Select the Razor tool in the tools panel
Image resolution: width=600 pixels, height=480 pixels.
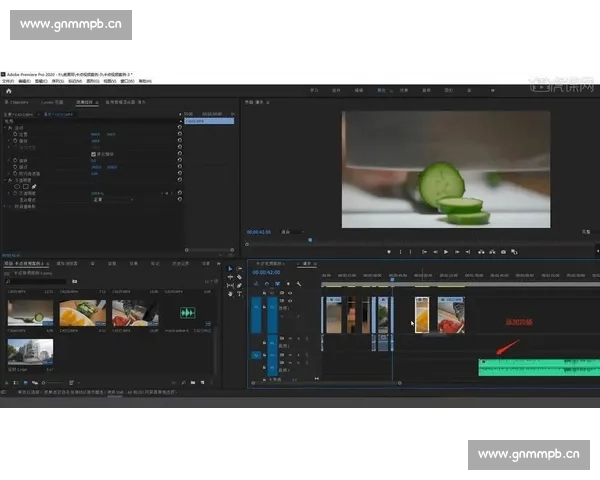[x=240, y=277]
